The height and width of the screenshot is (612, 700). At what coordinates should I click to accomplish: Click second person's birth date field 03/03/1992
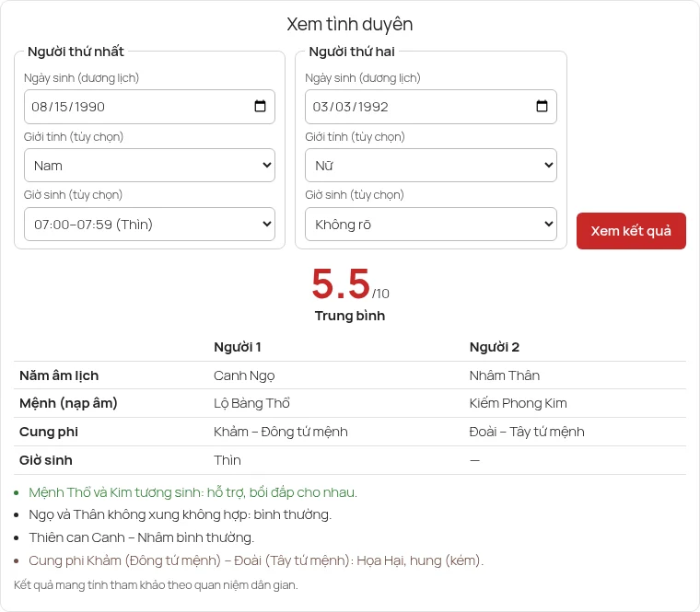point(431,107)
